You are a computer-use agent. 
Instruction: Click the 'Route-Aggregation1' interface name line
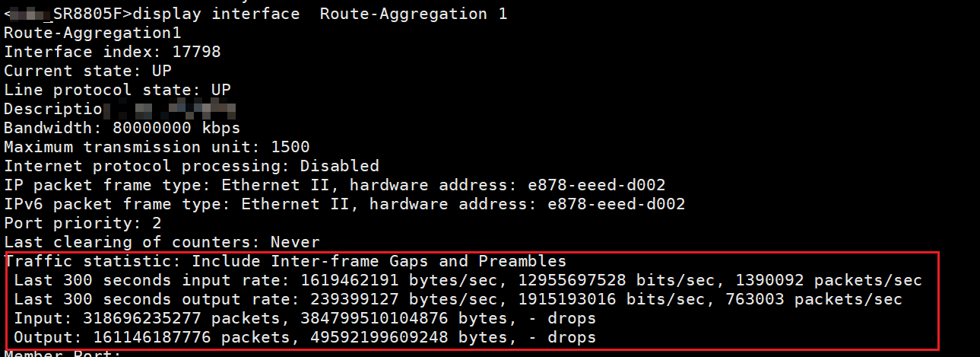[93, 33]
